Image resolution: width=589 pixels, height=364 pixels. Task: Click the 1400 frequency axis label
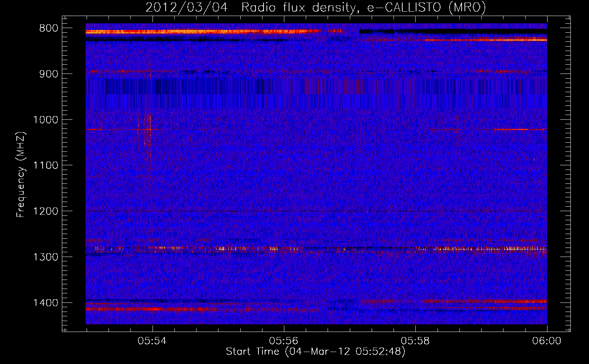pyautogui.click(x=46, y=303)
